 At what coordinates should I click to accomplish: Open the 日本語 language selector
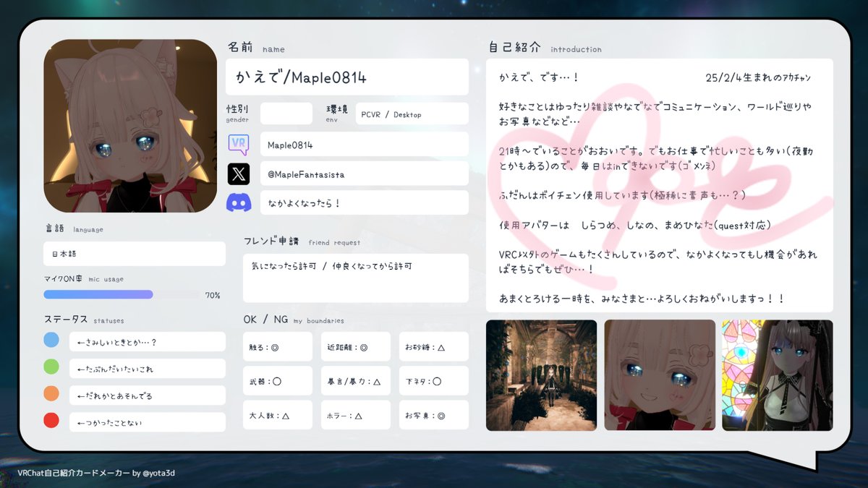pos(134,253)
